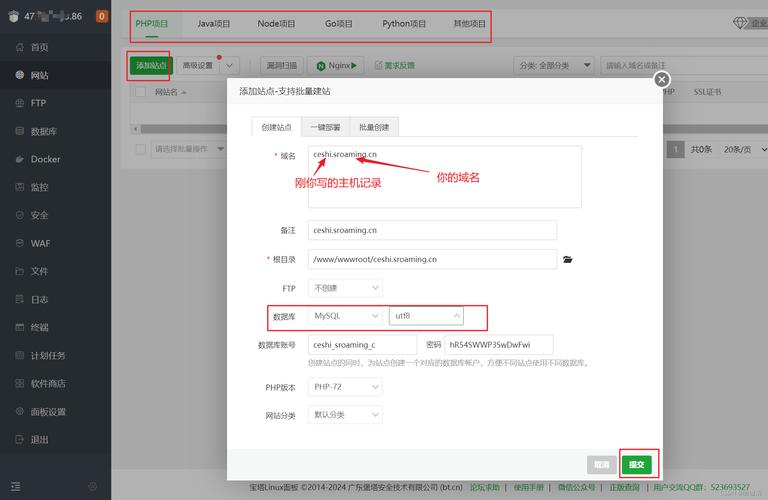Collapse sidebar using bottom menu icon
This screenshot has height=500, width=768.
click(16, 486)
